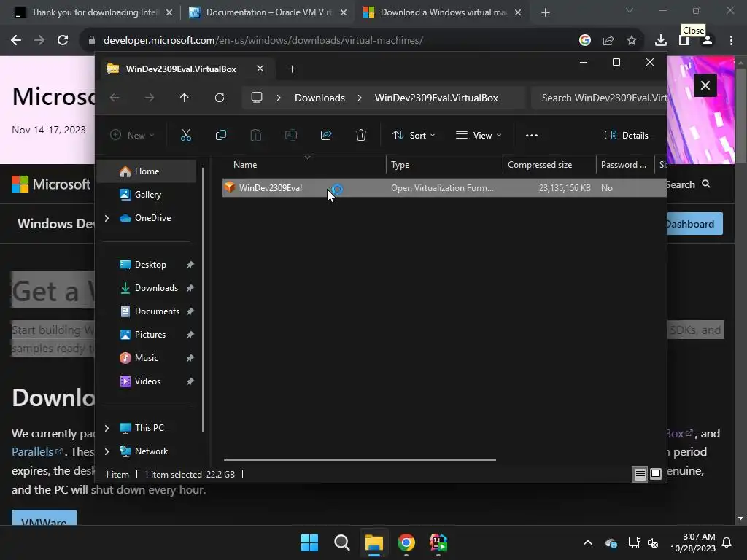
Task: Delete the selected file with trash icon
Action: [360, 135]
